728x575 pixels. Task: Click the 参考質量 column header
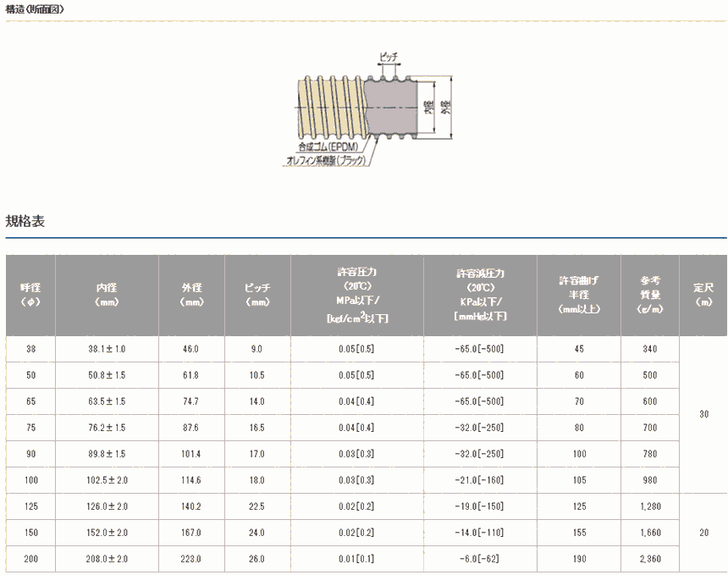(649, 295)
